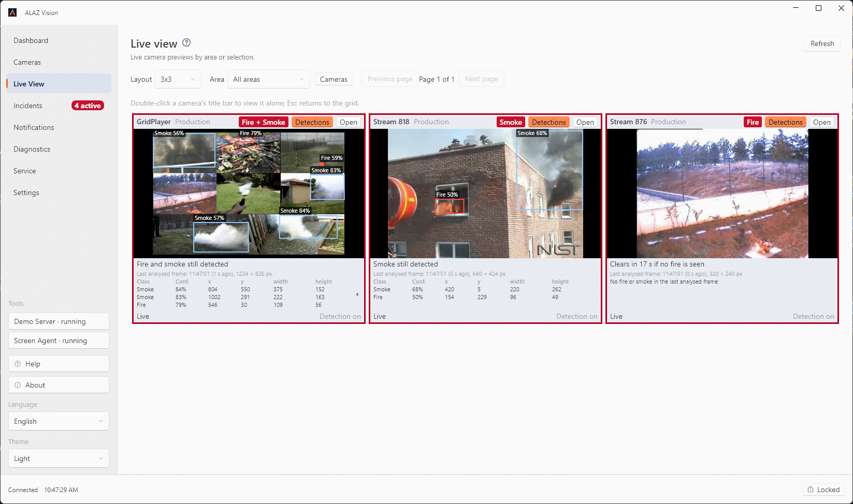Open the Language English dropdown

59,421
